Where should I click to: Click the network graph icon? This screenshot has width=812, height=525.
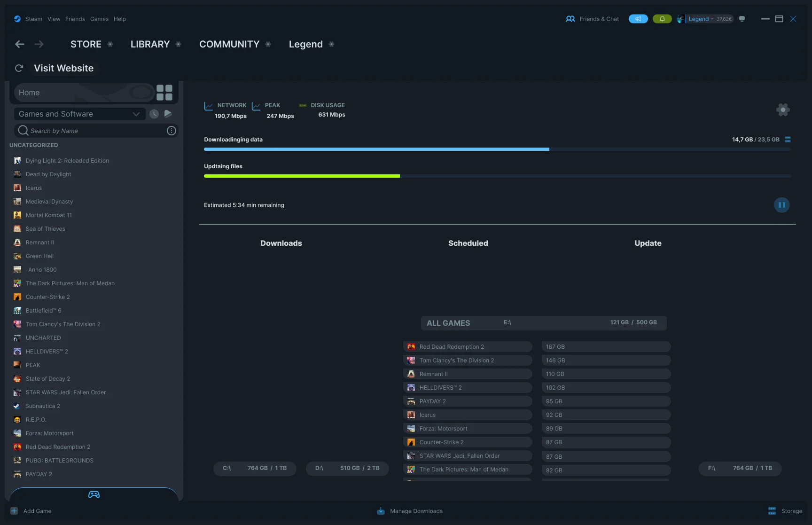click(x=209, y=106)
